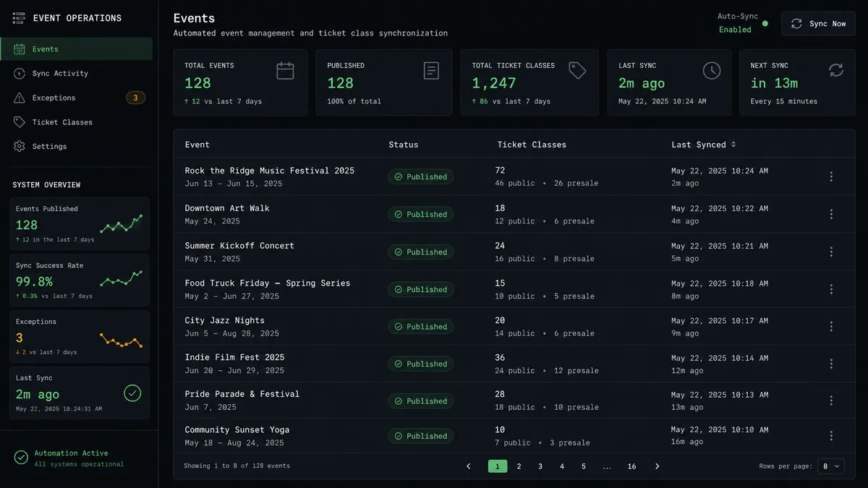Click the clock icon on Last Sync card
This screenshot has width=868, height=488.
(712, 70)
